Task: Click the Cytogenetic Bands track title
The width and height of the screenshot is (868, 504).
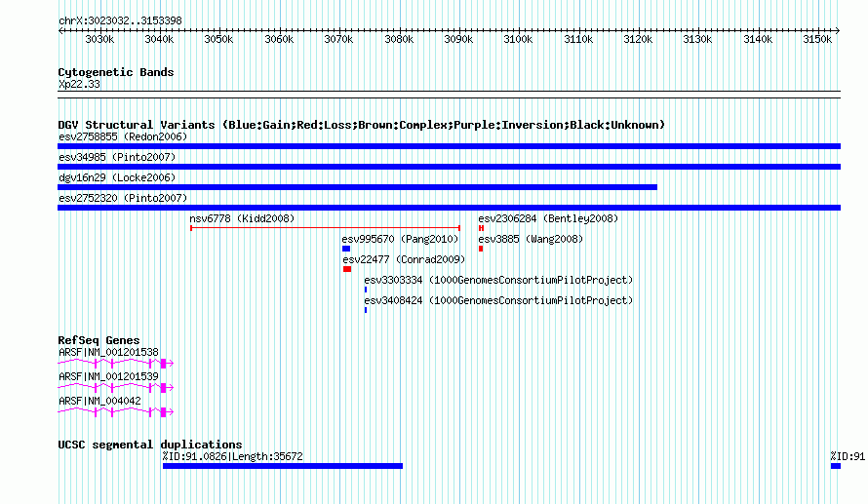Action: click(116, 72)
